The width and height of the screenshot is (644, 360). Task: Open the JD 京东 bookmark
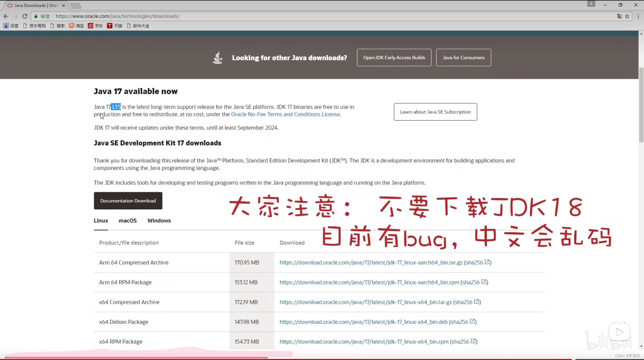coord(96,26)
